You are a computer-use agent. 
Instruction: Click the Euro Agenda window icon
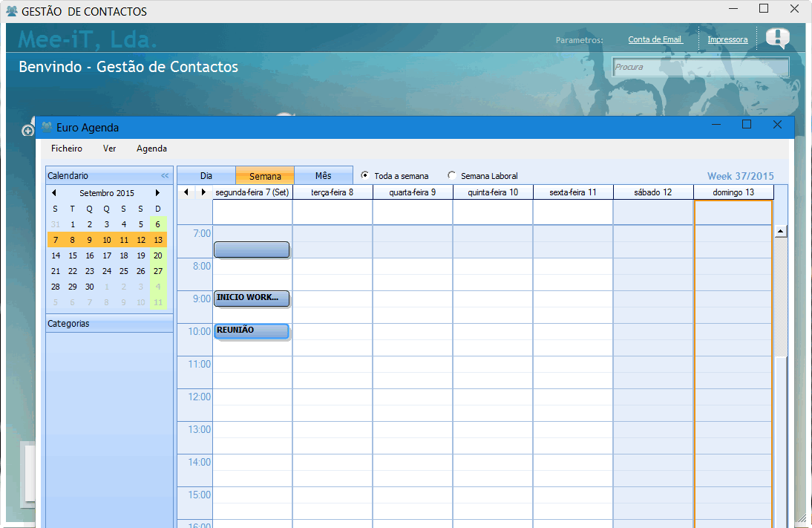[x=47, y=127]
